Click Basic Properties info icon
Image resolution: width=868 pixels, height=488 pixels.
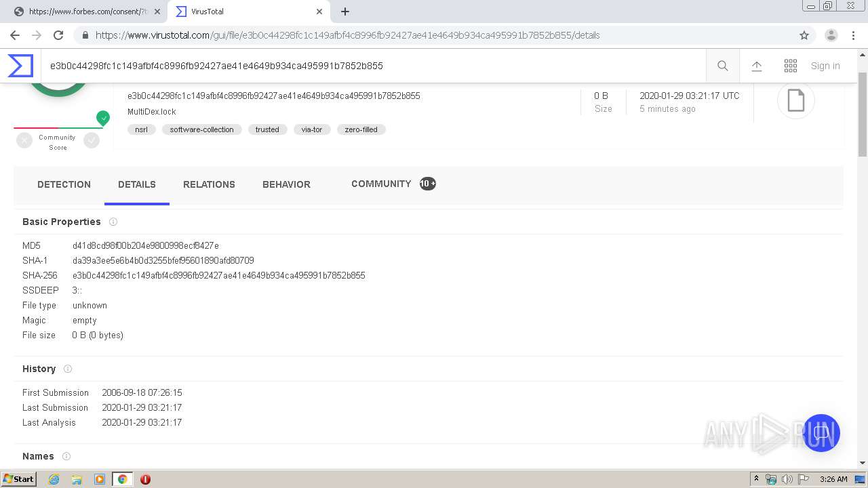(113, 222)
